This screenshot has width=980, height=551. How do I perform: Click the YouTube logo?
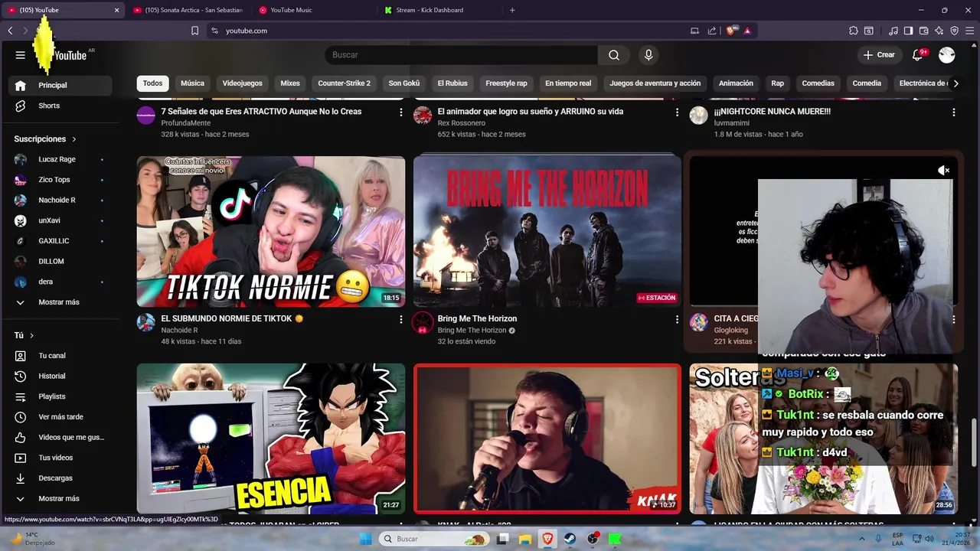[70, 55]
